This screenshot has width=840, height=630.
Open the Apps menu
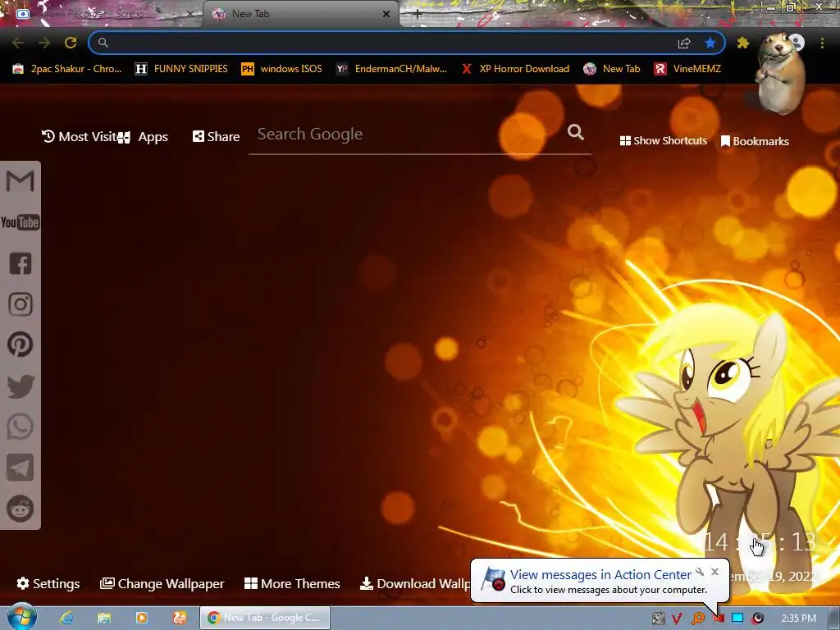(x=143, y=137)
